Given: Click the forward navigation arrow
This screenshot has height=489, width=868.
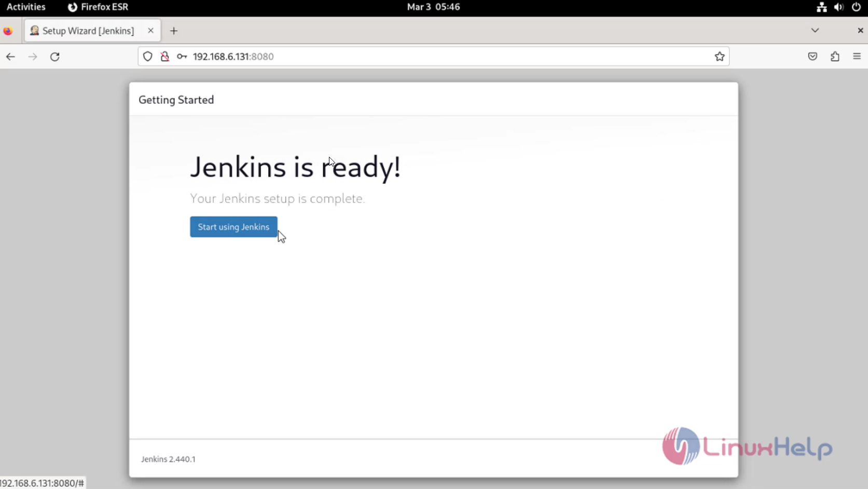Looking at the screenshot, I should click(x=33, y=57).
